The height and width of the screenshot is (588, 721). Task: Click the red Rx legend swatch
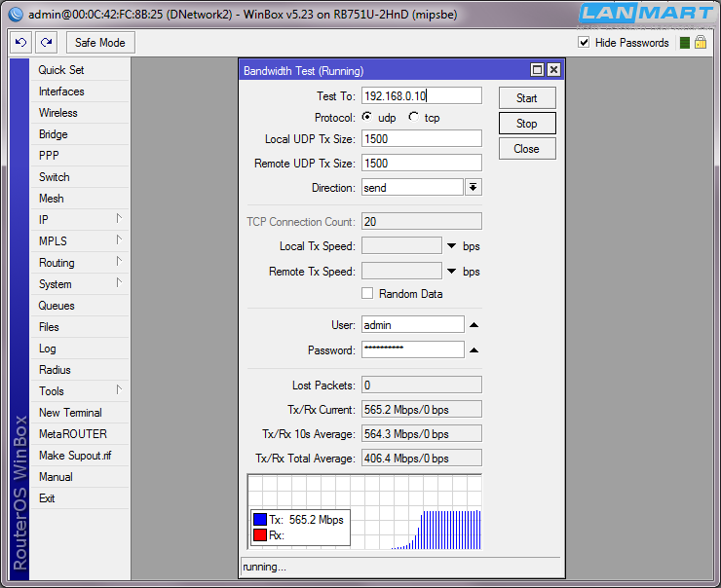click(260, 535)
